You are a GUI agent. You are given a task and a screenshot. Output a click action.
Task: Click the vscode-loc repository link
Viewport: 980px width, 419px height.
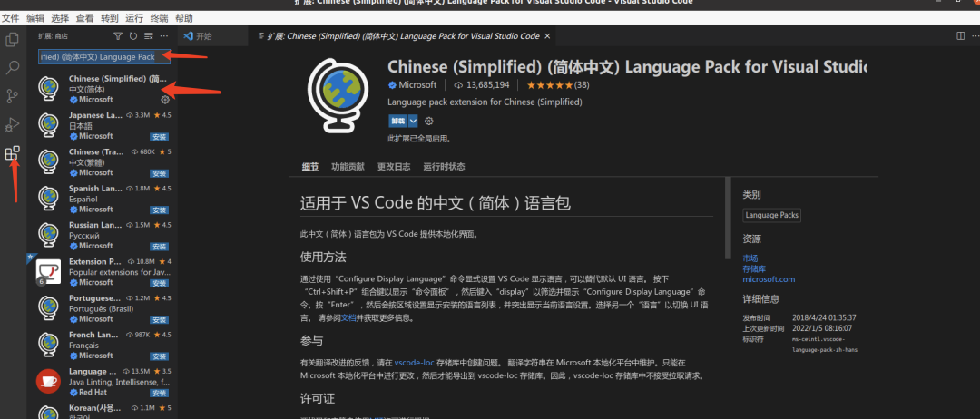pos(414,362)
